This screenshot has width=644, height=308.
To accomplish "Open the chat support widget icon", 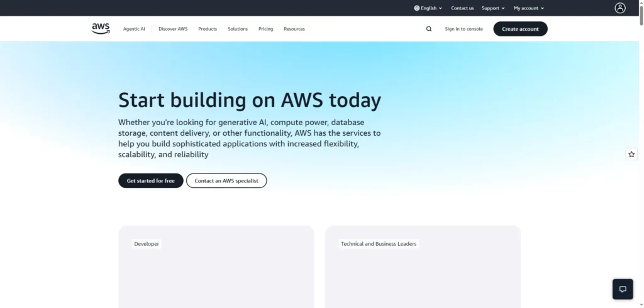I will pyautogui.click(x=623, y=289).
